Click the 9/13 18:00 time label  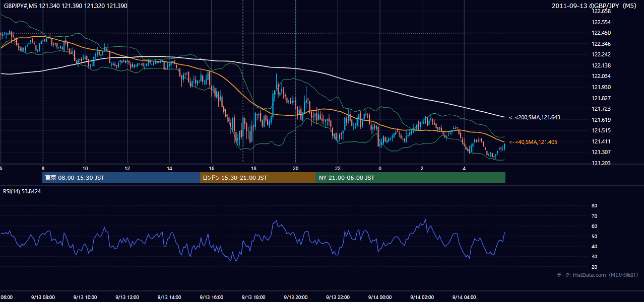click(x=253, y=297)
